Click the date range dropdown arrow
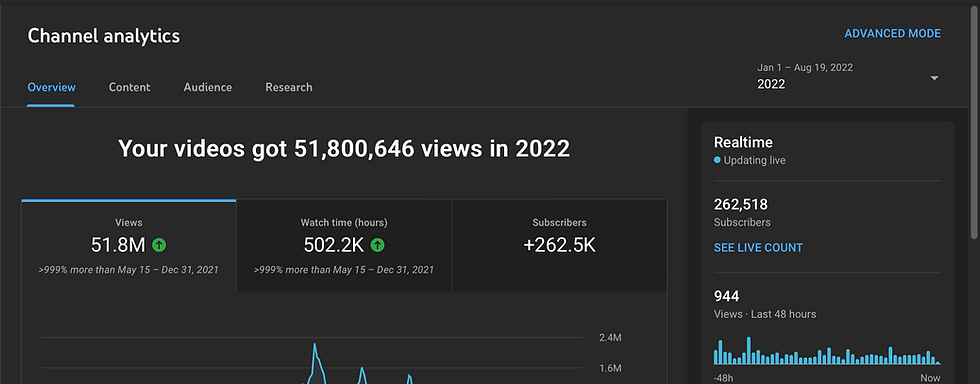The image size is (980, 384). pyautogui.click(x=934, y=78)
